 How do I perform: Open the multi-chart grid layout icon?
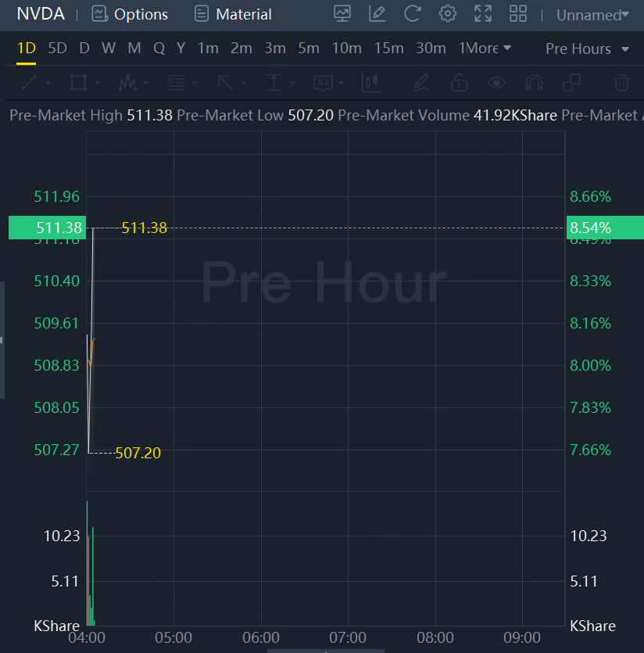click(x=518, y=13)
